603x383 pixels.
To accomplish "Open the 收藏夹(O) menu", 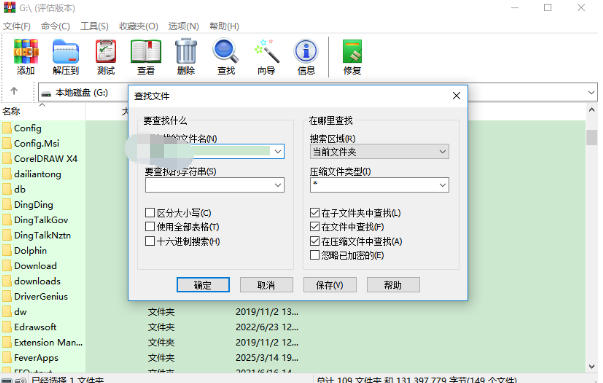I will coord(138,26).
